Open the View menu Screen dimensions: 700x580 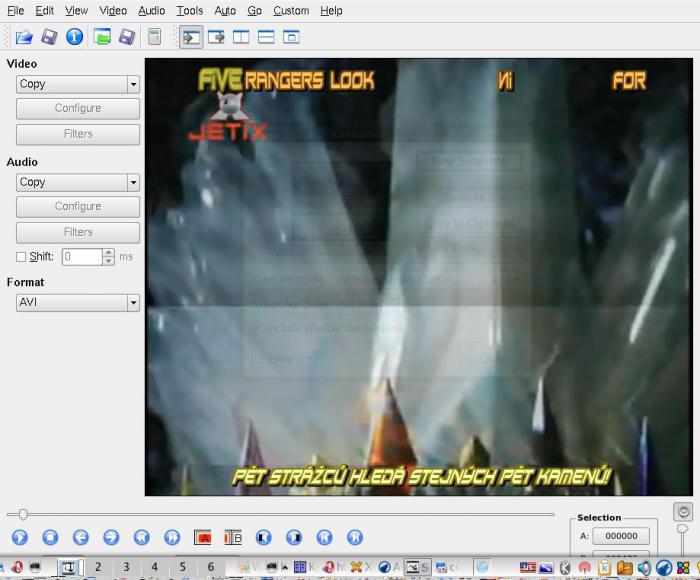click(76, 11)
